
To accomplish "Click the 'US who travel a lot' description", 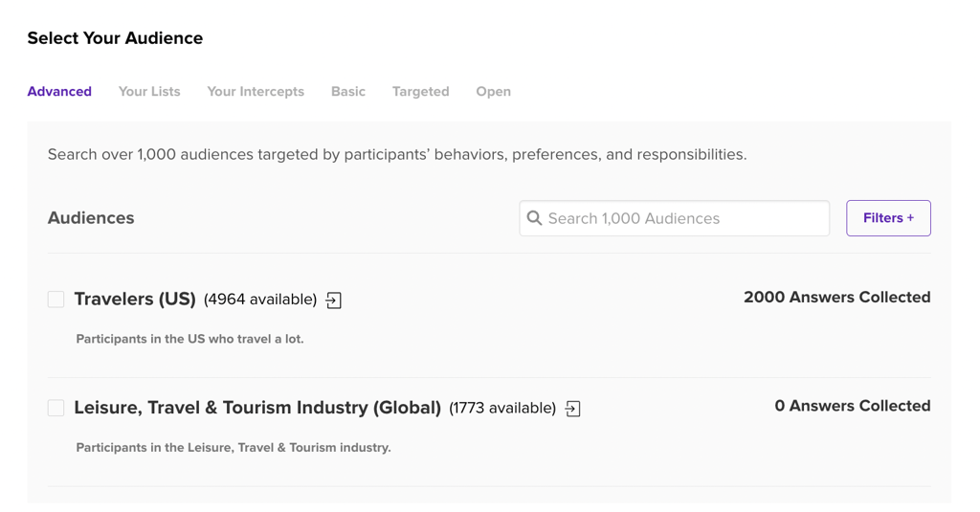I will (x=189, y=339).
